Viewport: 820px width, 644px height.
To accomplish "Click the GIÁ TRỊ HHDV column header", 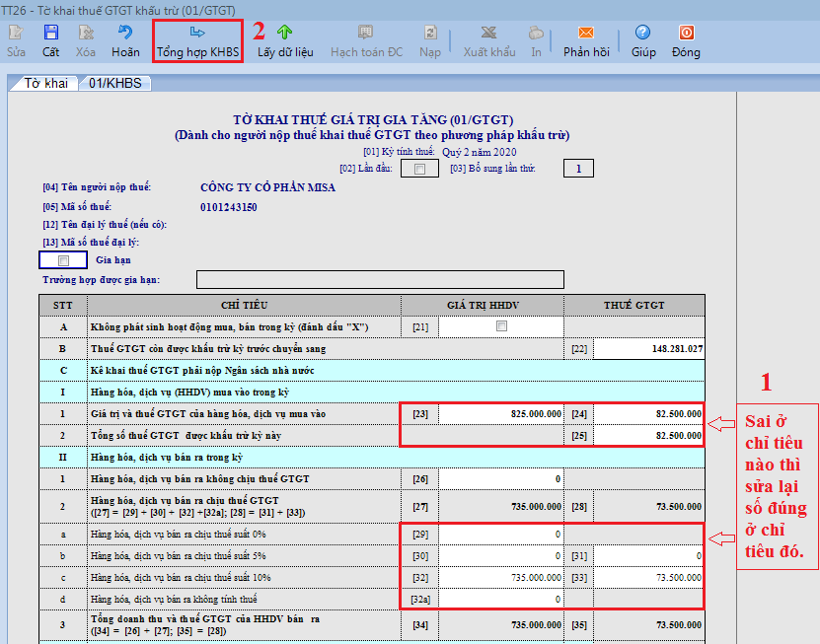I will (483, 306).
